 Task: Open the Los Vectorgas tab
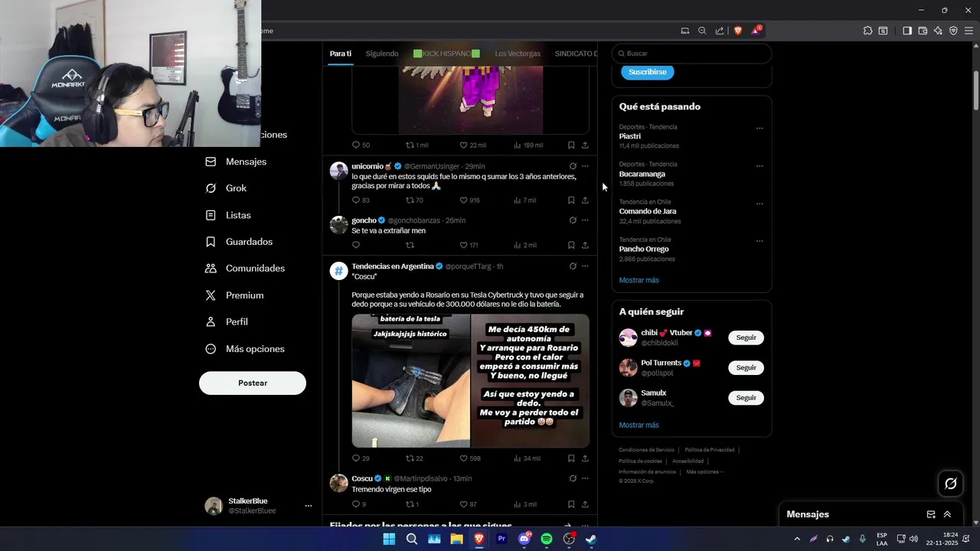click(518, 54)
